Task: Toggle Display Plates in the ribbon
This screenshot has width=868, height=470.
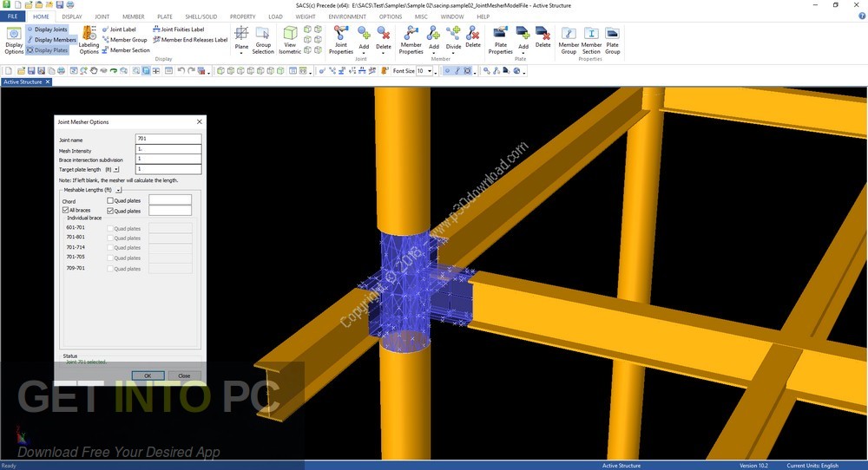Action: click(x=47, y=50)
